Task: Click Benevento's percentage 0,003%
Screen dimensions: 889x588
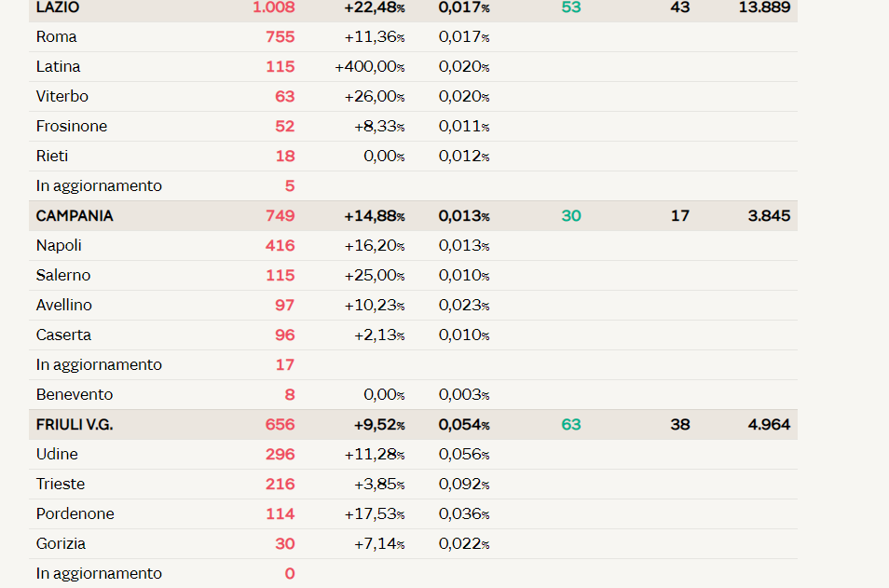Action: click(x=464, y=395)
